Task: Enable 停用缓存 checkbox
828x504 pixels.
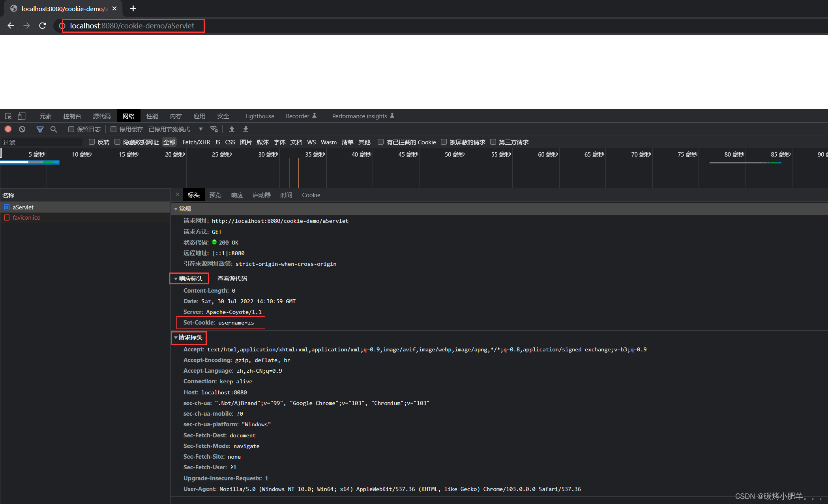Action: [x=114, y=129]
